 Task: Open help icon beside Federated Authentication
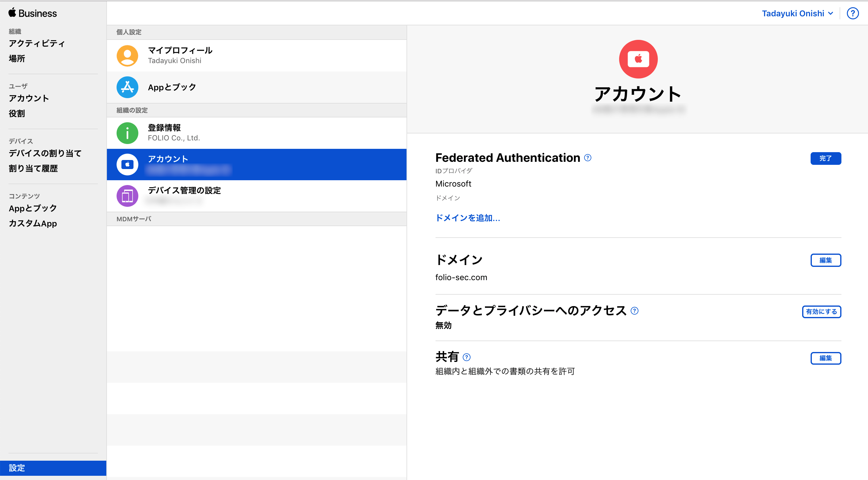(x=587, y=158)
